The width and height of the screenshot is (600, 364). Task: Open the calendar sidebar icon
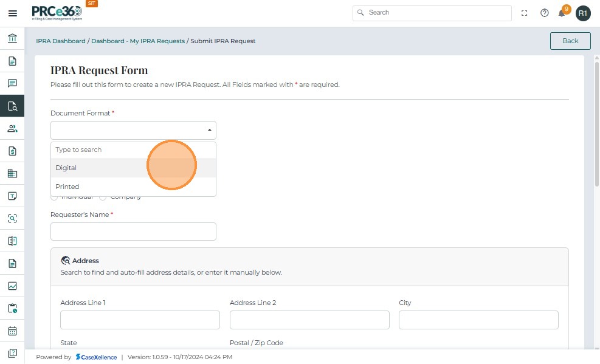click(x=12, y=331)
